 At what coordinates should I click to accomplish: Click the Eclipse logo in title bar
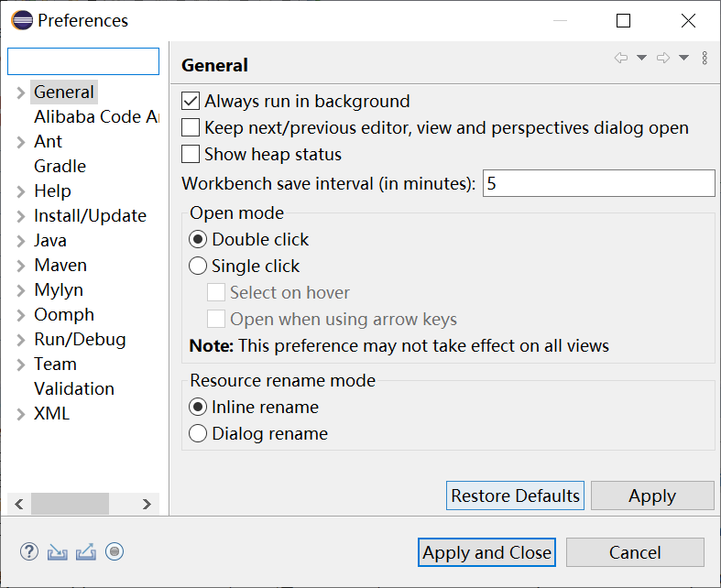tap(22, 20)
